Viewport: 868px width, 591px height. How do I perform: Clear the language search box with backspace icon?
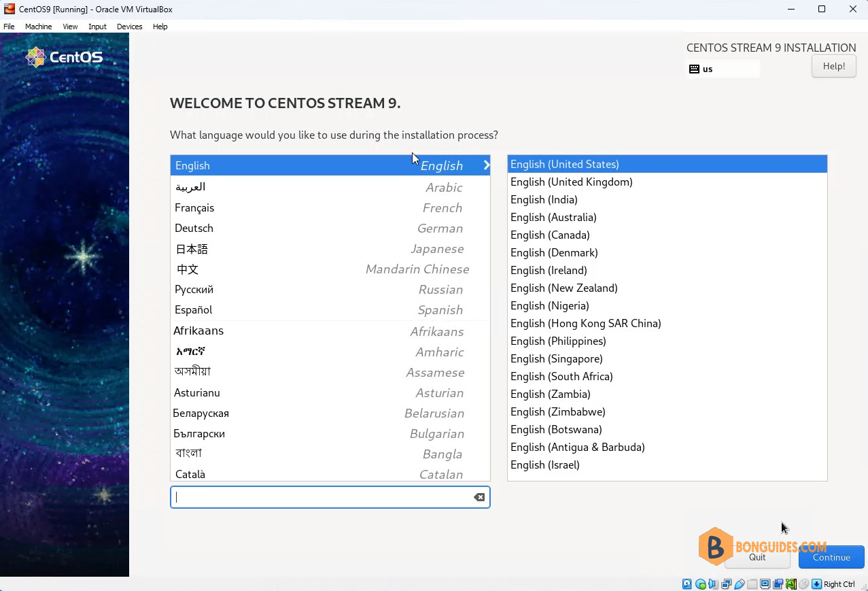click(479, 497)
